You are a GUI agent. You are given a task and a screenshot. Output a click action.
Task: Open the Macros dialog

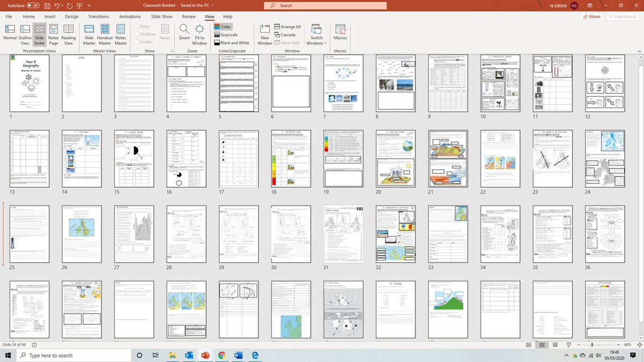tap(340, 32)
